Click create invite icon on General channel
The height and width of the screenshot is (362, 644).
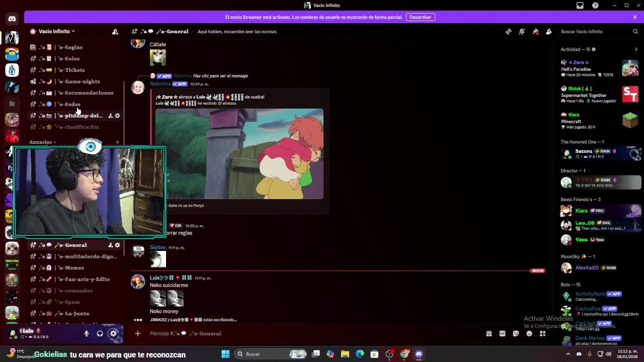[x=111, y=245]
